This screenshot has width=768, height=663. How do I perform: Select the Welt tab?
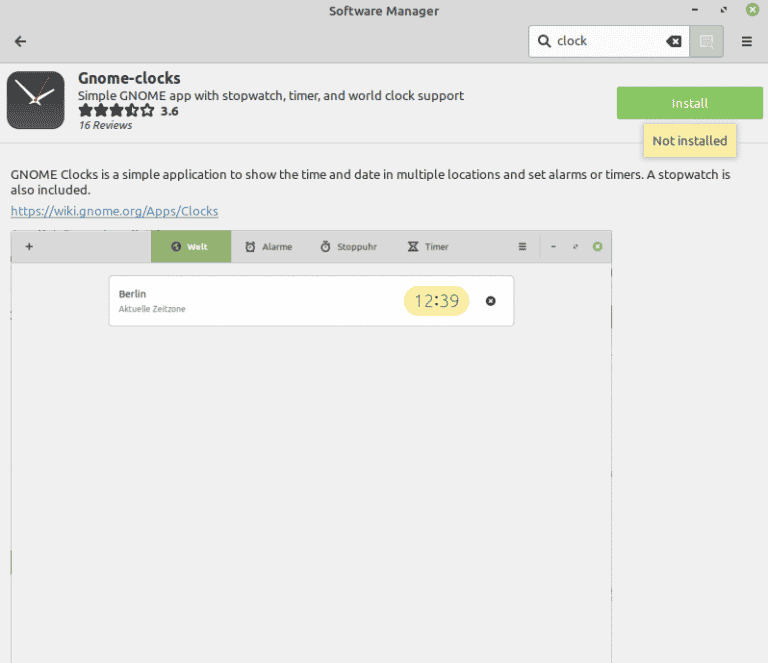point(190,246)
